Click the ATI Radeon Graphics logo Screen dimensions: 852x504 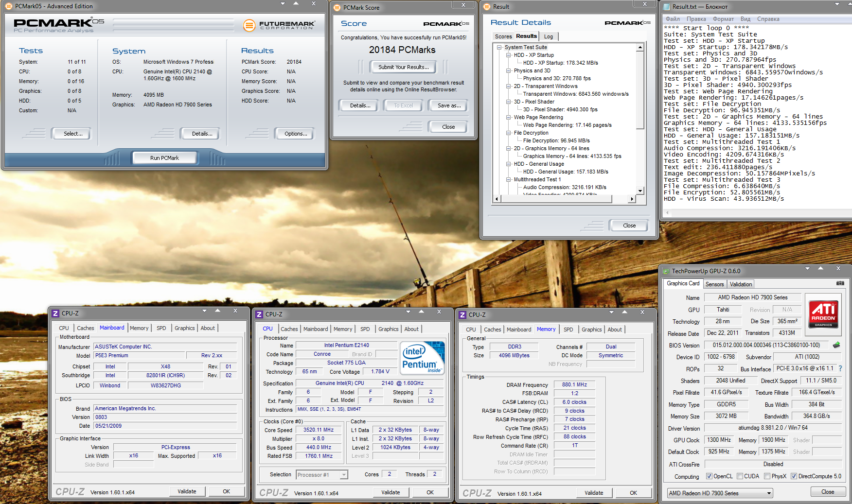tap(823, 313)
